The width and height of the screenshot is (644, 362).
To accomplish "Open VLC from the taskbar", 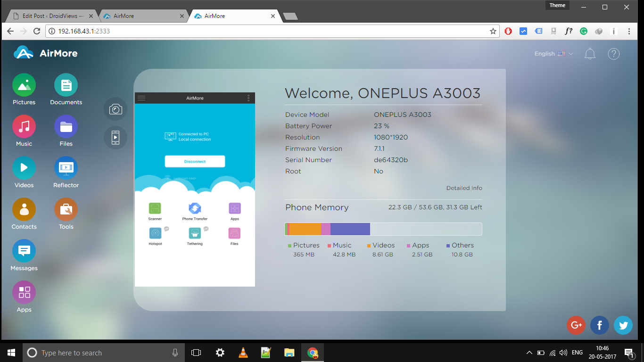I will coord(243,353).
